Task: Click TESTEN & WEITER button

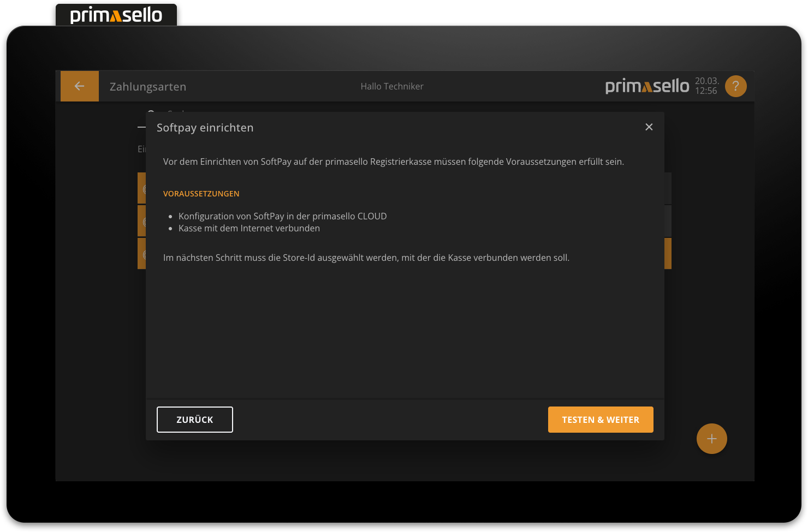Action: tap(601, 420)
